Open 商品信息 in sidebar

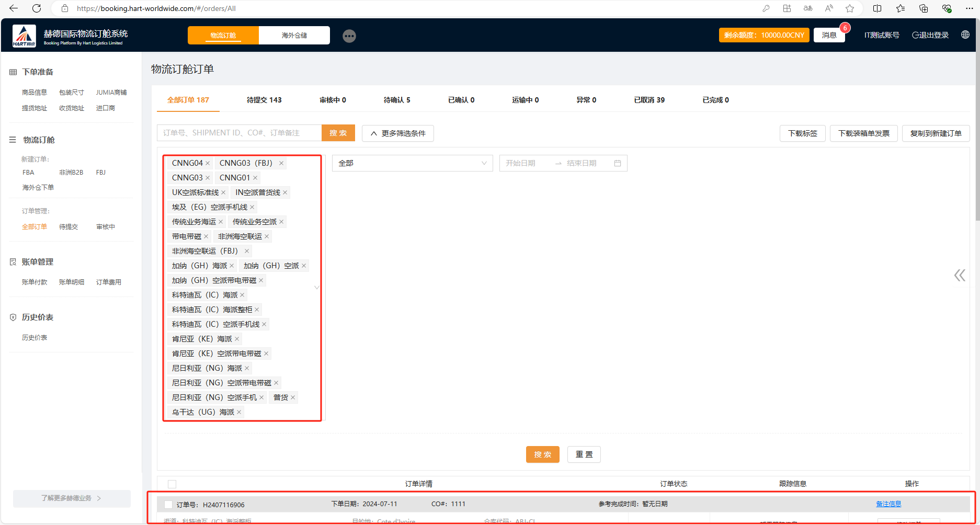[35, 92]
